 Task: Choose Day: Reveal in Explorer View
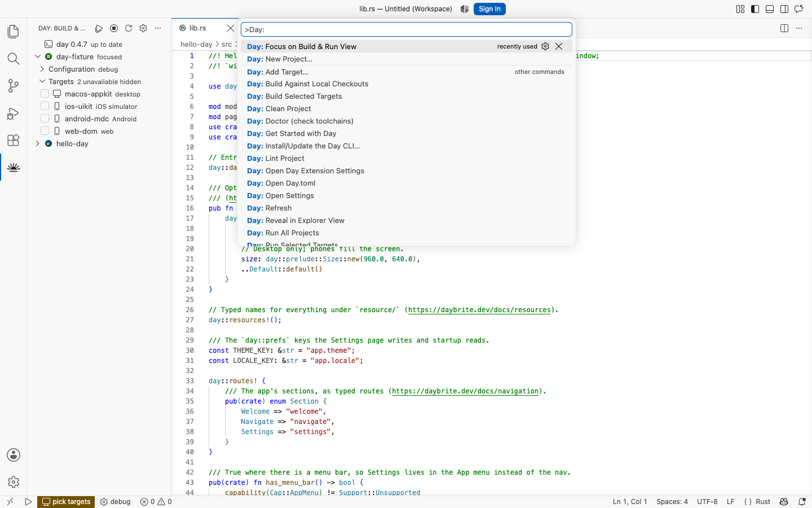point(407,221)
